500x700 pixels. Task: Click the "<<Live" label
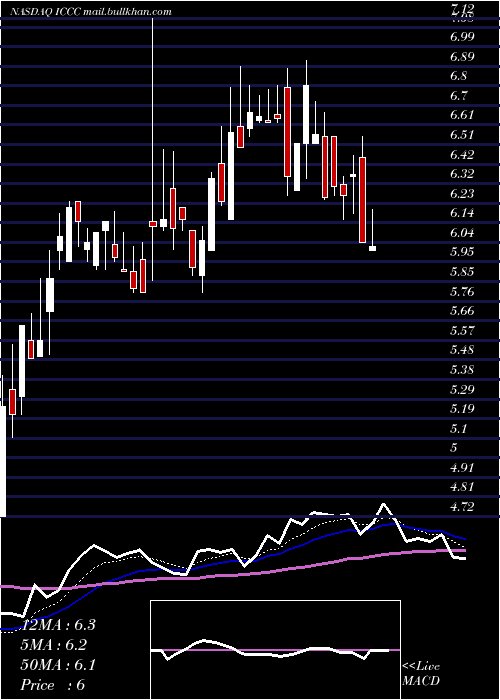[421, 667]
